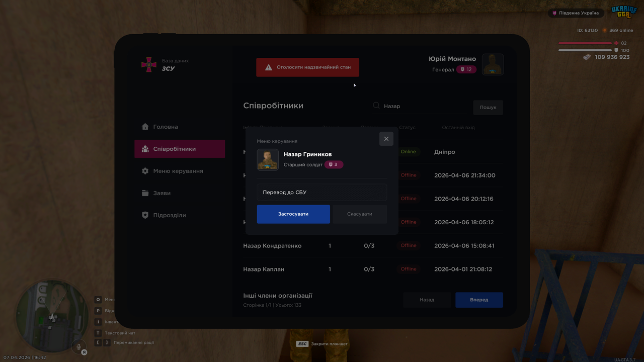Go to next page with Вперед

[x=479, y=300]
